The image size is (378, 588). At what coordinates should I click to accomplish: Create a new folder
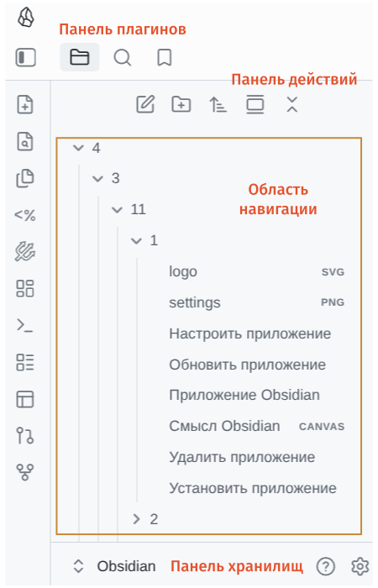coord(181,104)
